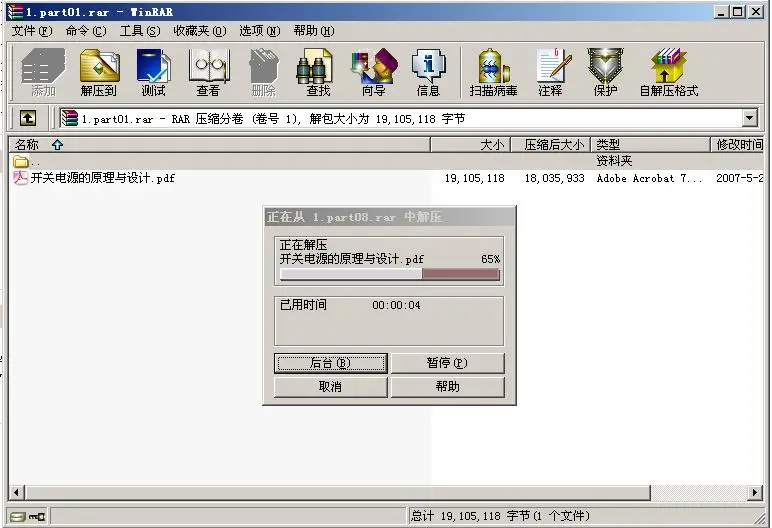Open the 收藏夹(O) menu

pos(199,31)
